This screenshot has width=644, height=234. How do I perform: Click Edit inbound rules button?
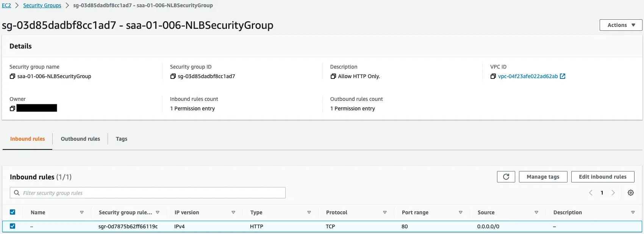click(x=603, y=177)
